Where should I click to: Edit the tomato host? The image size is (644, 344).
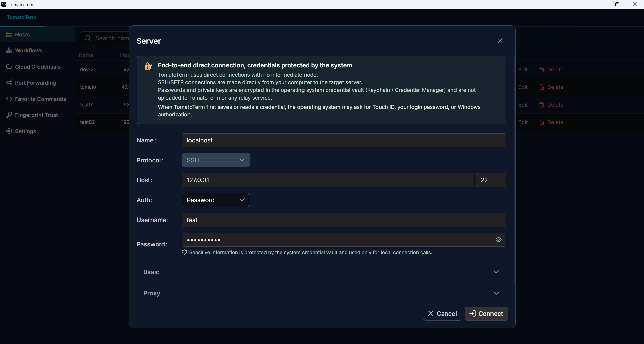[x=523, y=87]
